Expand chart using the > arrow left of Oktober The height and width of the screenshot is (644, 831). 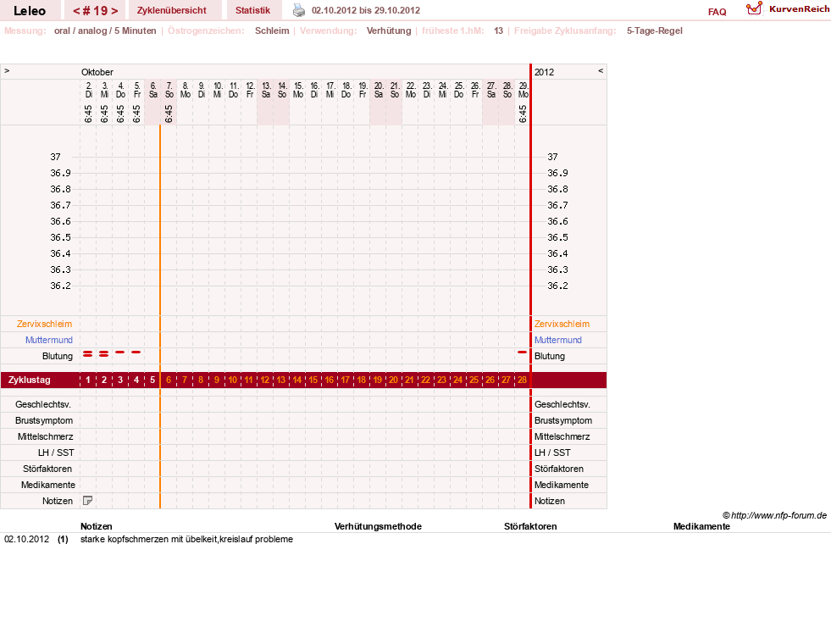(7, 71)
